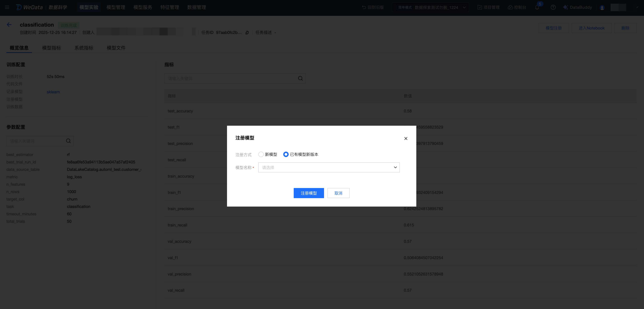
Task: Click the metrics search magnifier icon
Action: point(300,78)
